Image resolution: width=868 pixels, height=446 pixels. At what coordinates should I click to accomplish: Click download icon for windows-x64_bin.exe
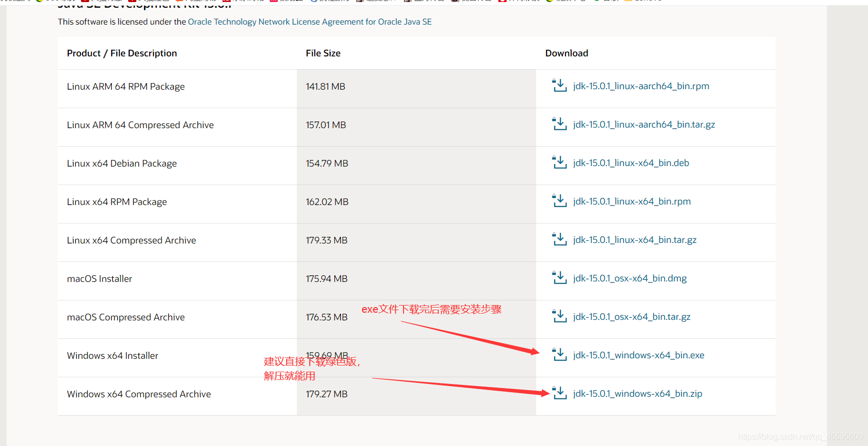pyautogui.click(x=559, y=355)
